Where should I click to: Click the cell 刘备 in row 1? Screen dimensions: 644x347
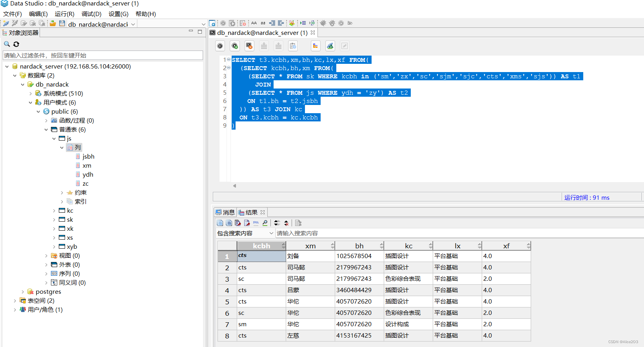(x=310, y=256)
